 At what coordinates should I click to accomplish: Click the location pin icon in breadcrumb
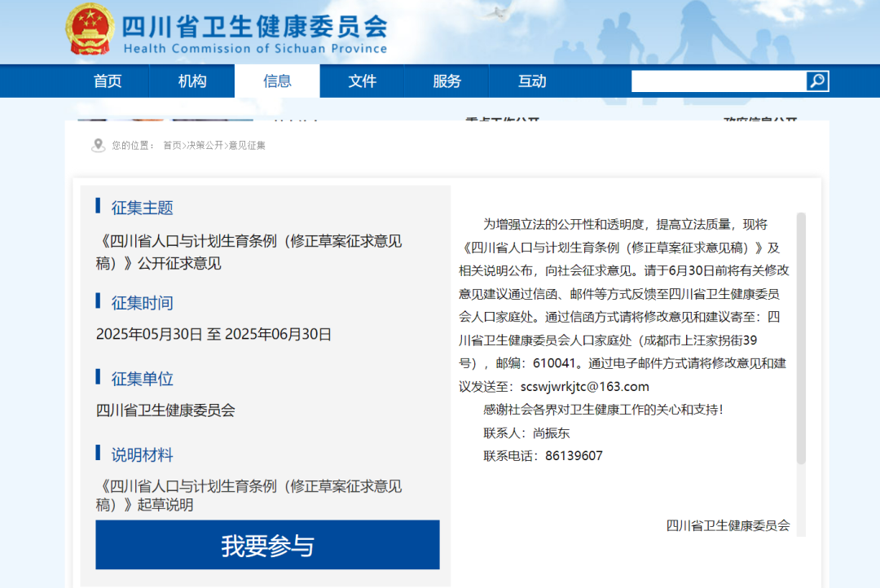(99, 146)
